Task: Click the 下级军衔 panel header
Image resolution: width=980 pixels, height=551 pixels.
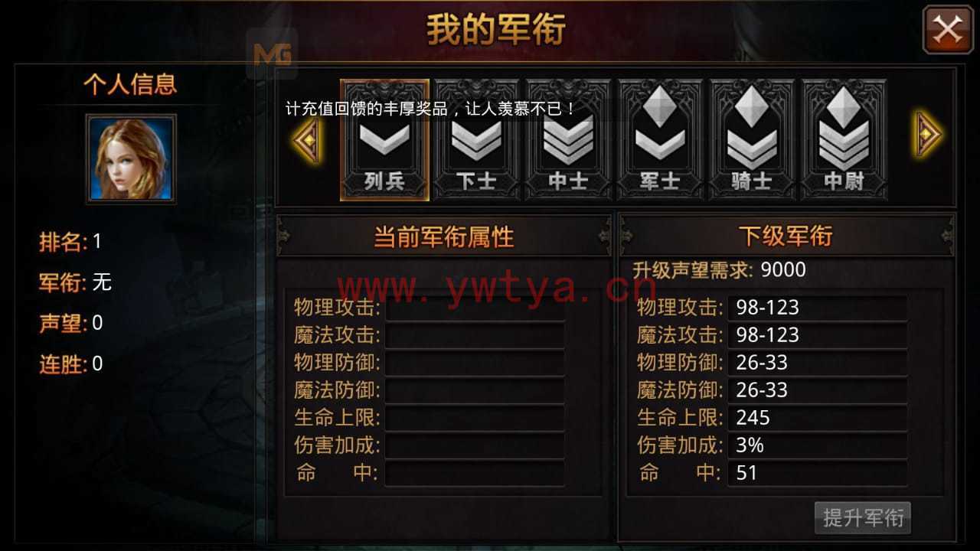Action: [786, 236]
